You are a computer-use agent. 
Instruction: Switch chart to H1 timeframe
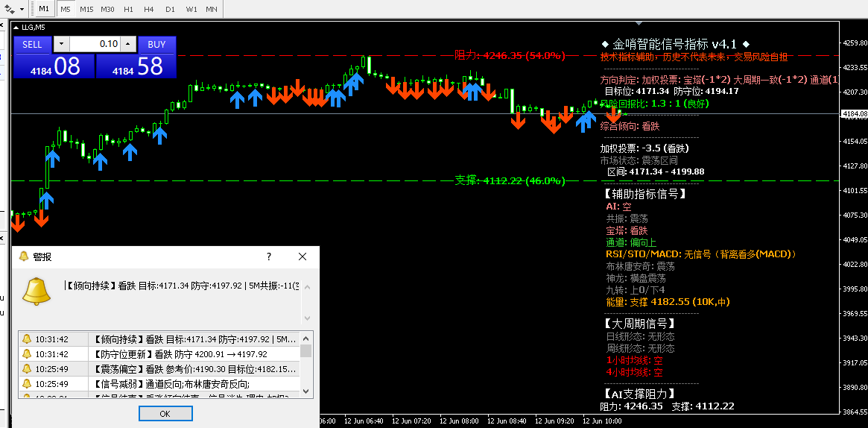pos(128,10)
